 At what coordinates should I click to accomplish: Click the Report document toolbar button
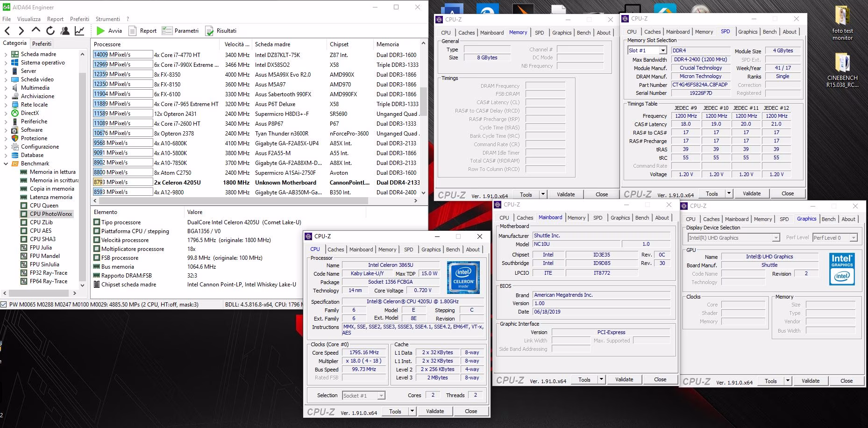tap(142, 31)
